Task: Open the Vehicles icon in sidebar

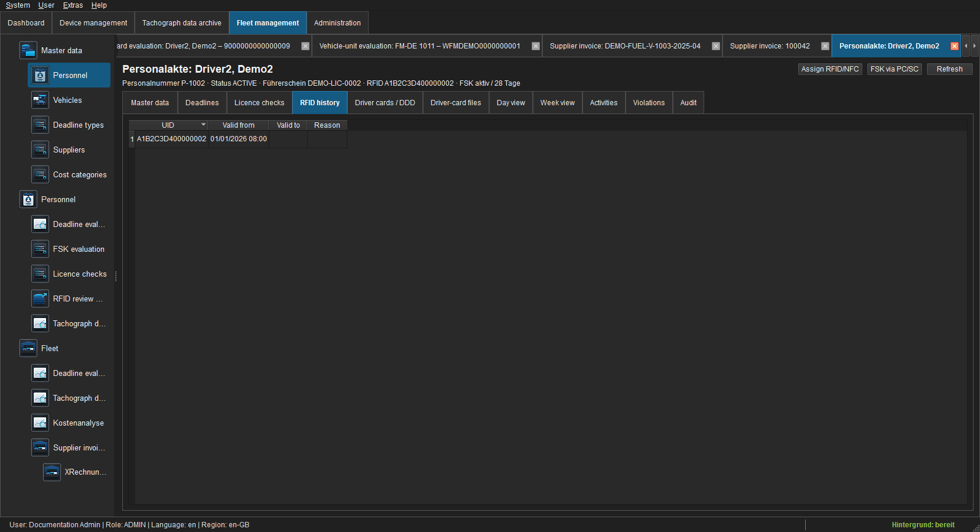Action: point(40,100)
